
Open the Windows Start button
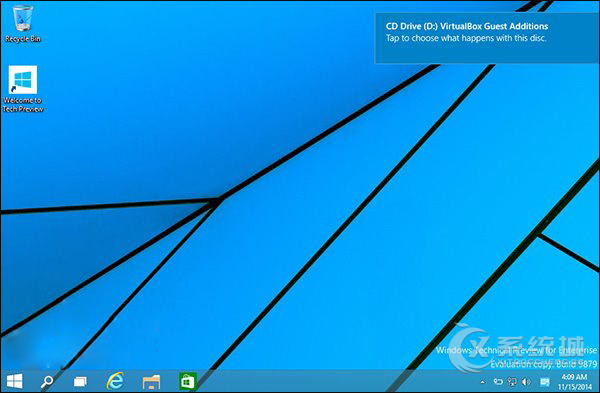point(15,381)
